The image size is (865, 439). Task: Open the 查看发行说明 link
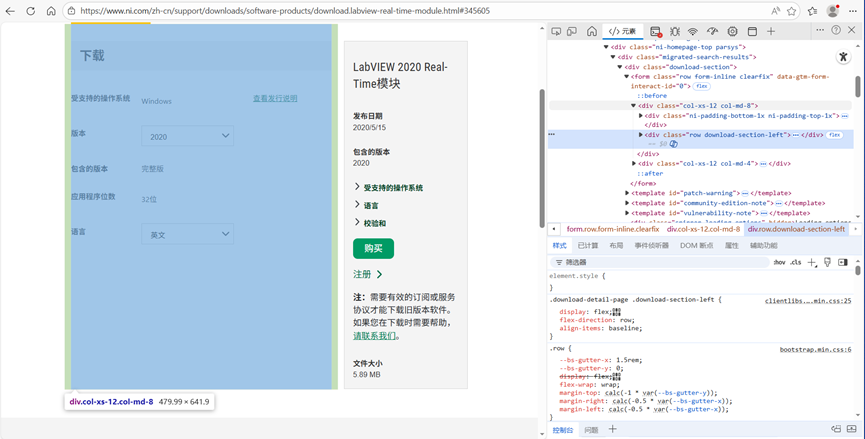point(275,98)
